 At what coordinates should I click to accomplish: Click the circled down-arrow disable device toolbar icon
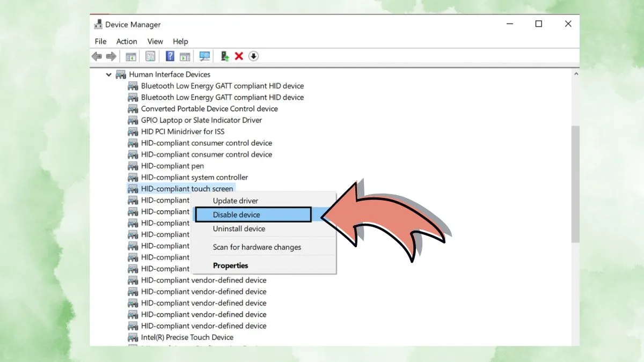tap(254, 56)
